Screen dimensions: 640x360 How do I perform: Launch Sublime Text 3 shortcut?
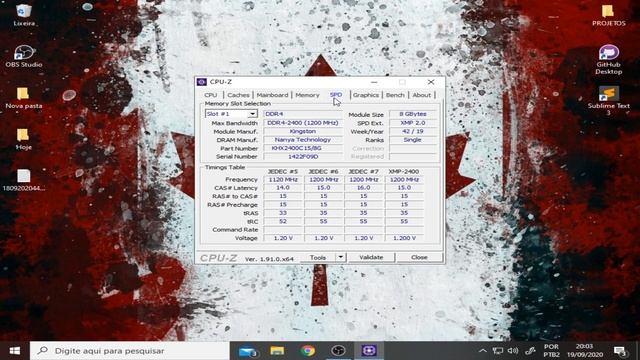click(609, 100)
